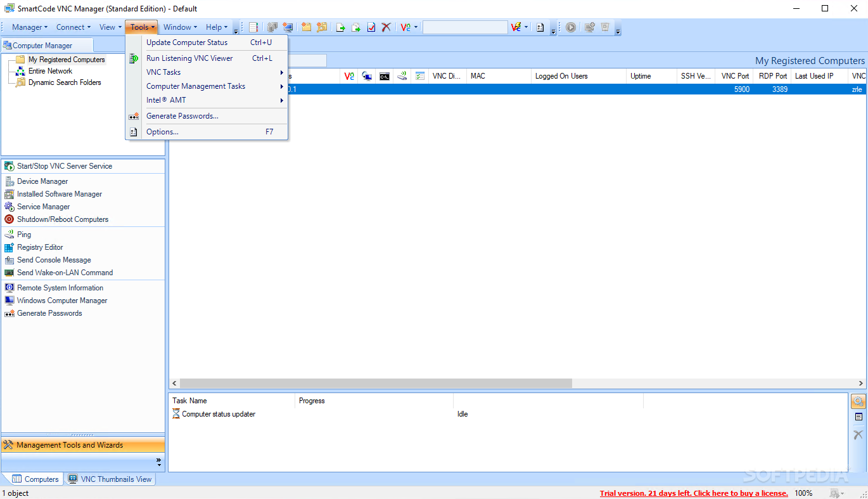Screen dimensions: 868x499
Task: Click the horizontal scrollbar right arrow
Action: click(x=860, y=384)
